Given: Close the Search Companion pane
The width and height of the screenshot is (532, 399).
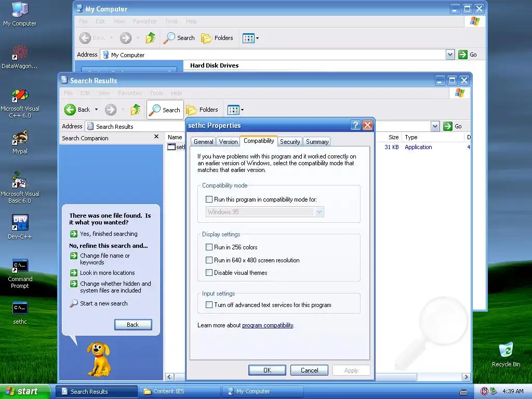Looking at the screenshot, I should 156,137.
